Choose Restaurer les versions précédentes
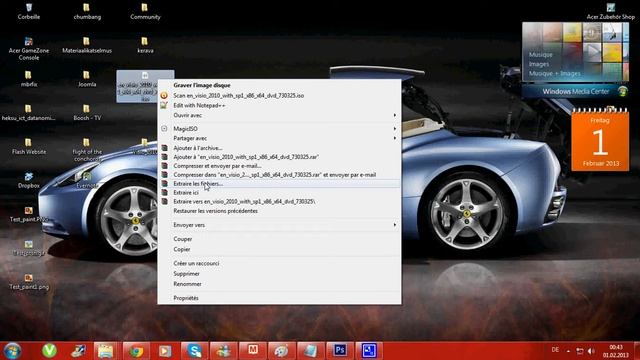 [x=279, y=211]
